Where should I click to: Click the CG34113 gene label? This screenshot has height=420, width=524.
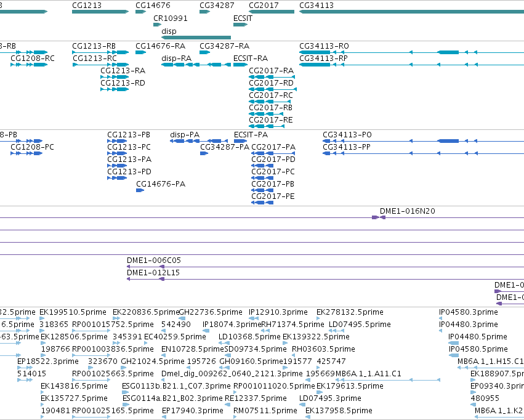point(316,6)
